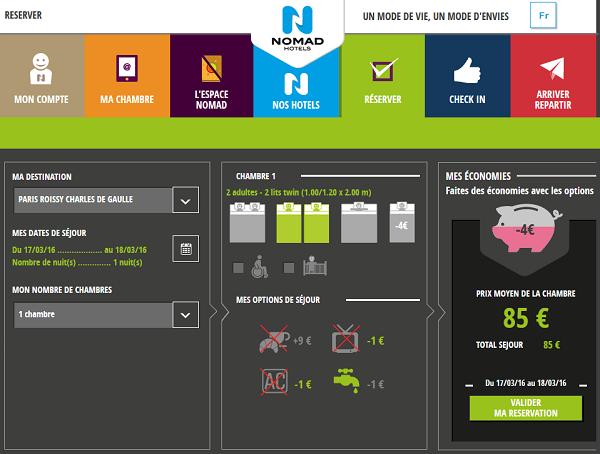This screenshot has width=600, height=454.
Task: Enable the wheelchair accessible room checkbox
Action: click(238, 268)
